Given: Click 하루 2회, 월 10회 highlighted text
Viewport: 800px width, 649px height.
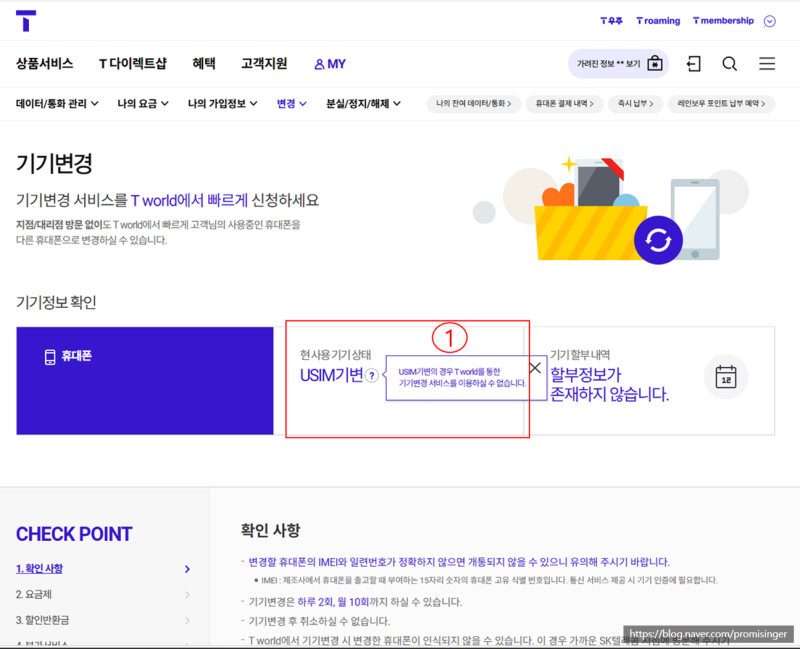Looking at the screenshot, I should [x=333, y=602].
